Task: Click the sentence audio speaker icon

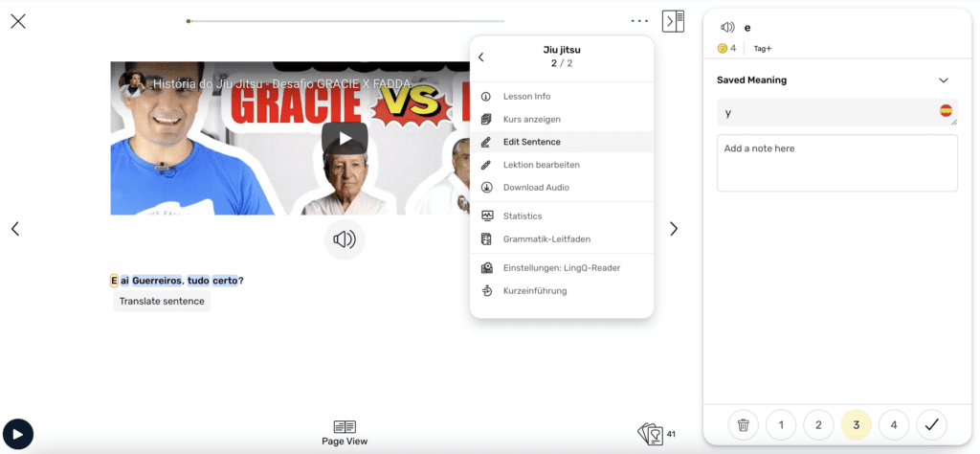Action: (x=344, y=238)
